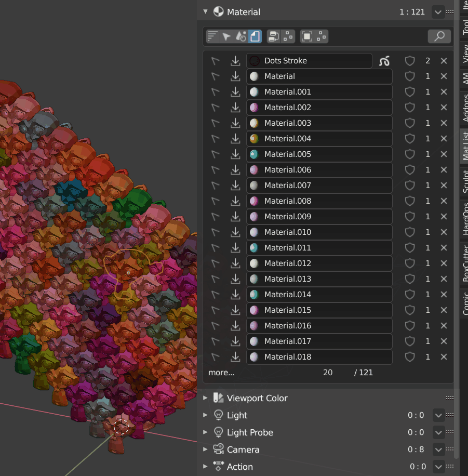The width and height of the screenshot is (468, 476).
Task: Toggle fake user shield for Material.014
Action: 410,295
